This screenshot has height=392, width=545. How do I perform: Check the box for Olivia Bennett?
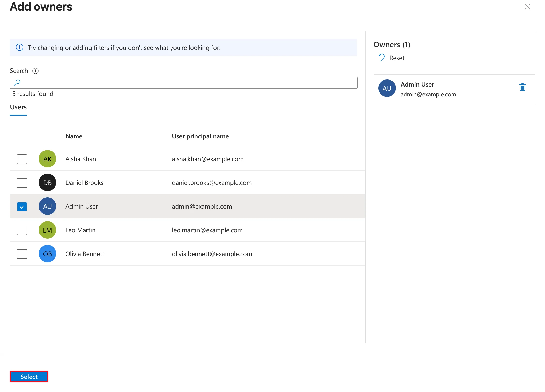tap(22, 254)
